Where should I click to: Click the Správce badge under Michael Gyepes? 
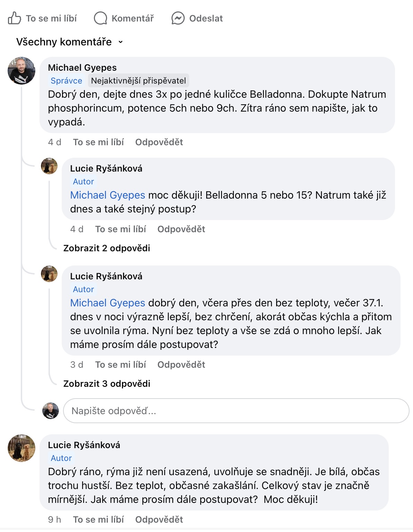66,81
